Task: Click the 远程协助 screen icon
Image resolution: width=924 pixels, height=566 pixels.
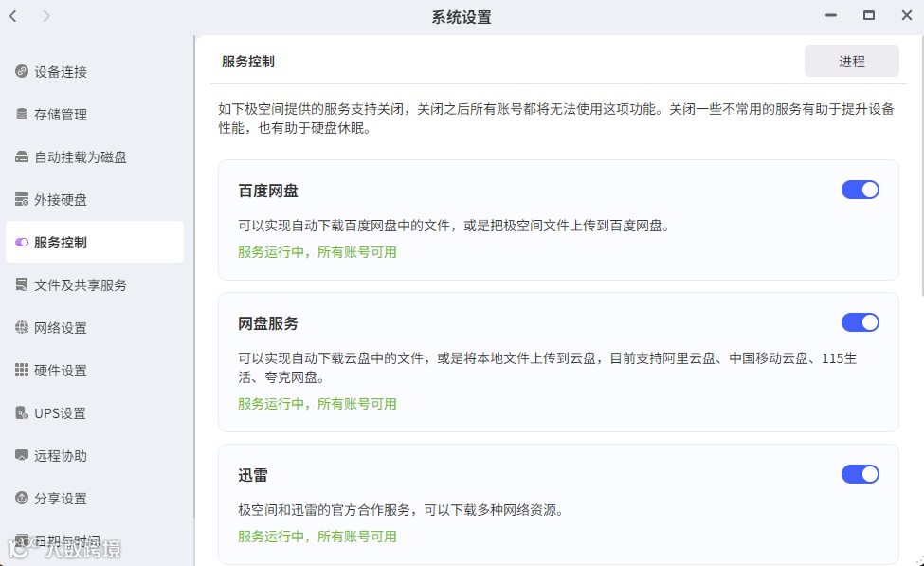Action: 22,455
